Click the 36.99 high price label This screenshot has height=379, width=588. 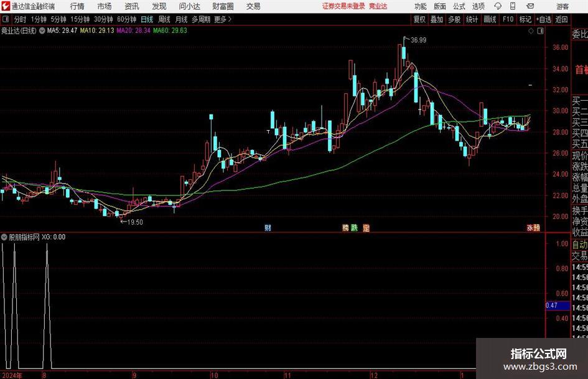419,40
